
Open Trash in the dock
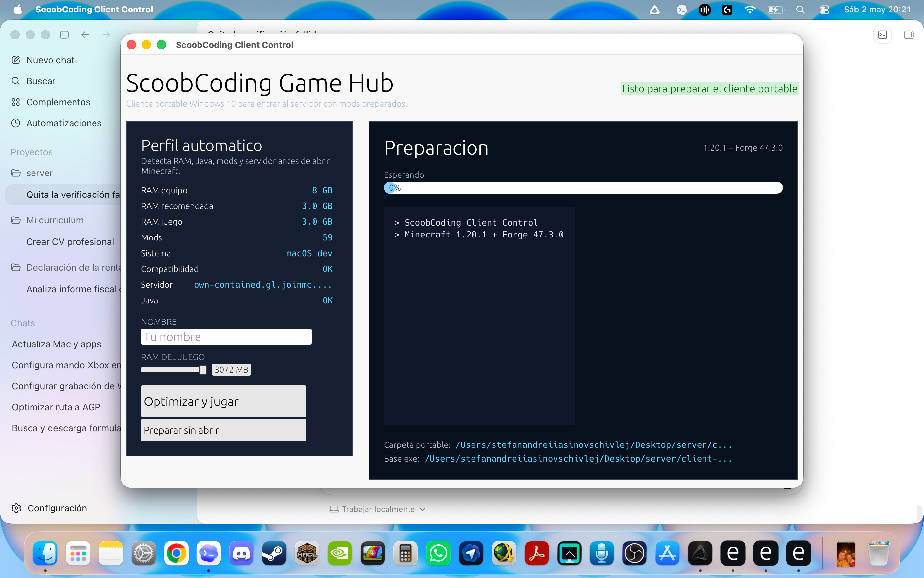878,553
